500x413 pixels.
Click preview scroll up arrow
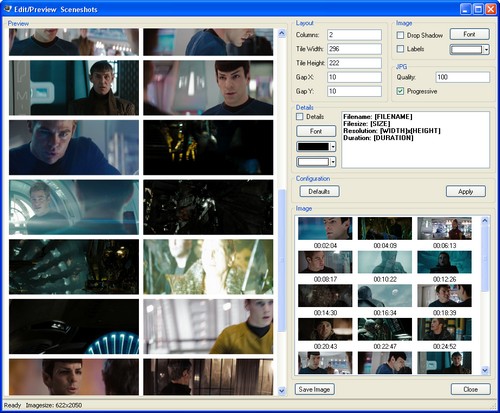(x=282, y=33)
